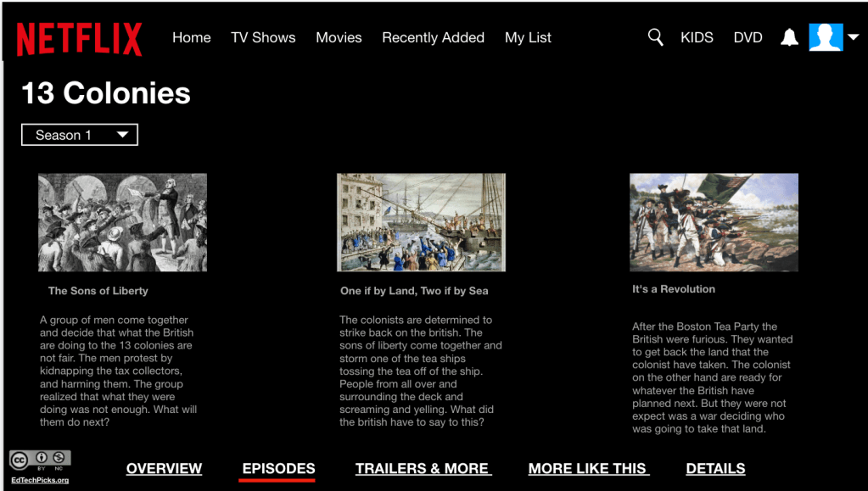Go to the Home menu item
The height and width of the screenshot is (491, 868).
click(192, 37)
